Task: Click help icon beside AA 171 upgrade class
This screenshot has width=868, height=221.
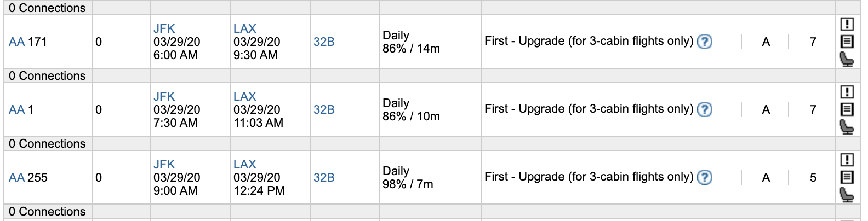Action: click(705, 42)
